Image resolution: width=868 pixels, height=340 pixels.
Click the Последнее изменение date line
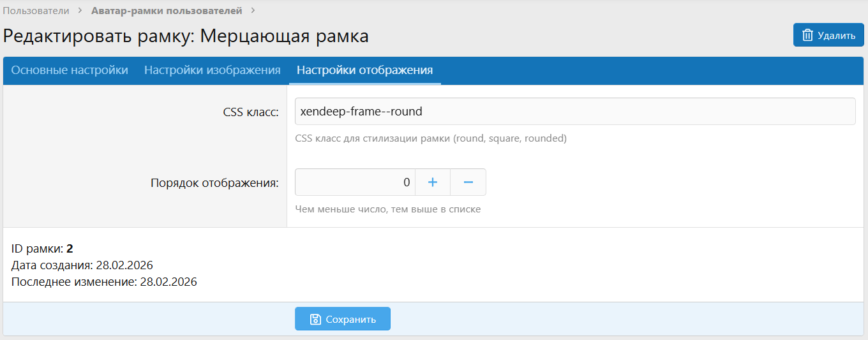tap(104, 281)
